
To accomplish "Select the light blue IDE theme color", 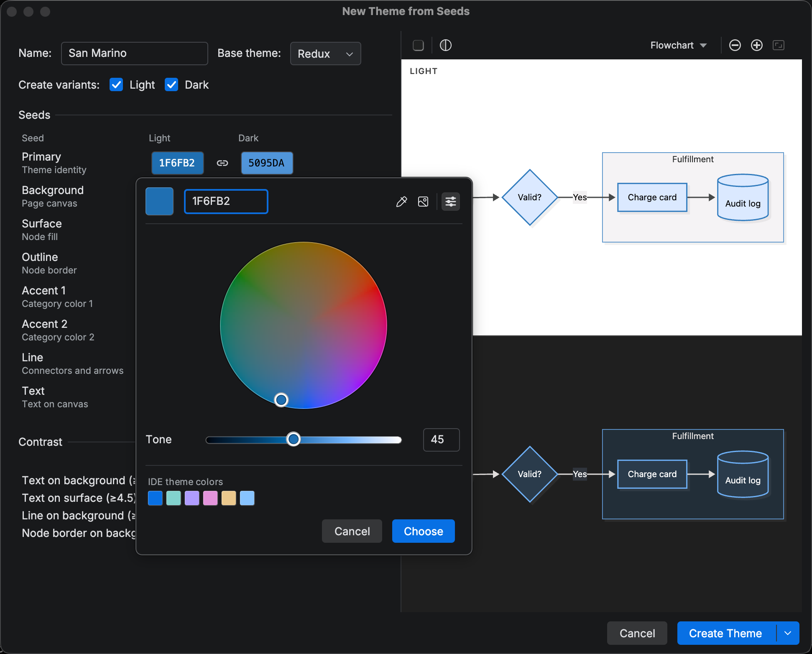I will click(247, 498).
